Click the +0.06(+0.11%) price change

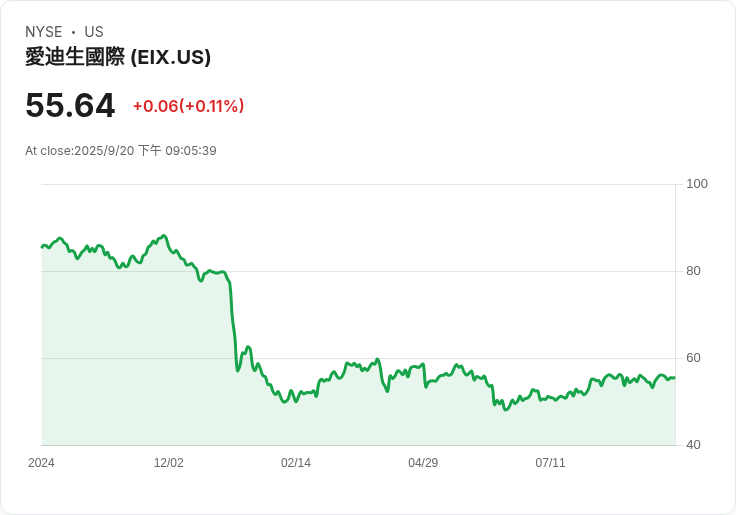[188, 106]
